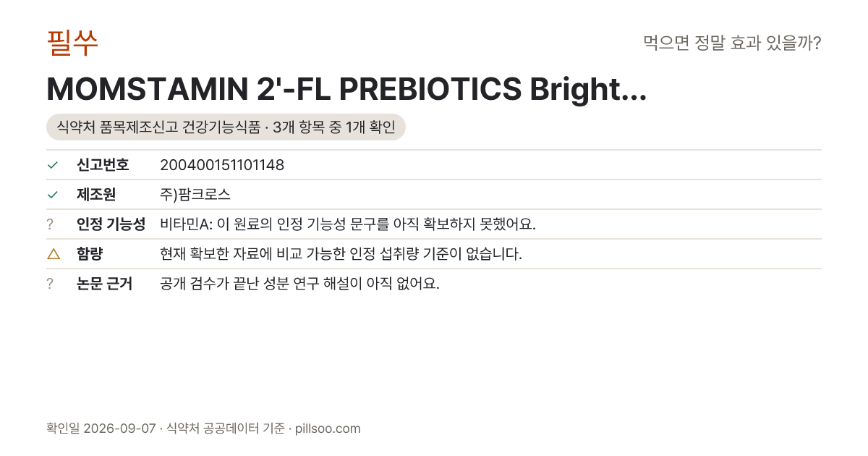
Task: Click the 인정 섭취량 기준 description text
Action: click(x=341, y=254)
